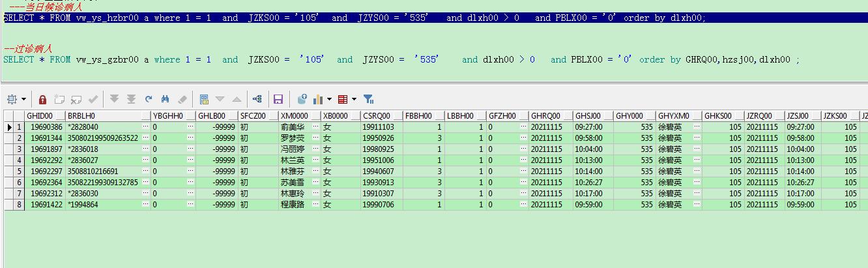Click the time cell 10:26:27 in GHSJ00
The width and height of the screenshot is (868, 268).
[593, 183]
